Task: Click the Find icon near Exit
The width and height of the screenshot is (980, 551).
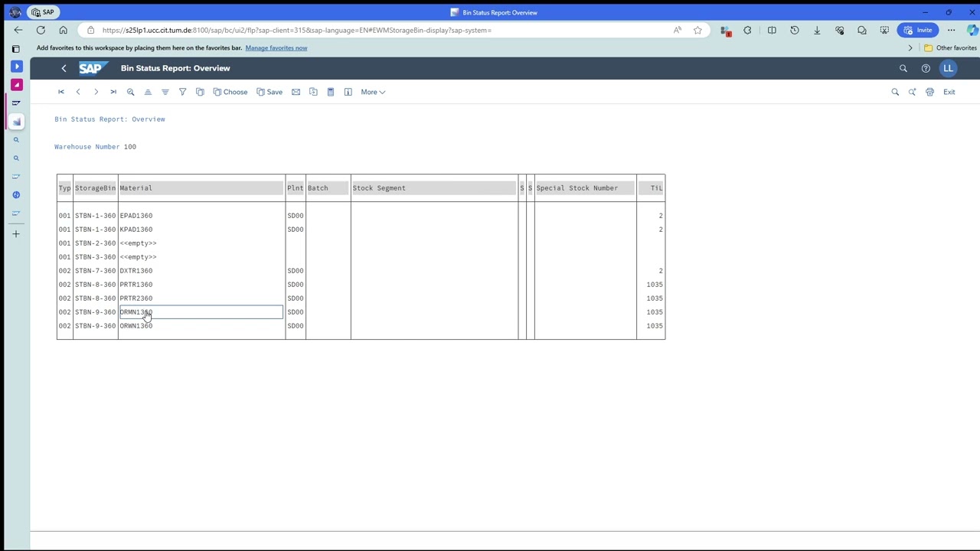Action: (x=895, y=92)
